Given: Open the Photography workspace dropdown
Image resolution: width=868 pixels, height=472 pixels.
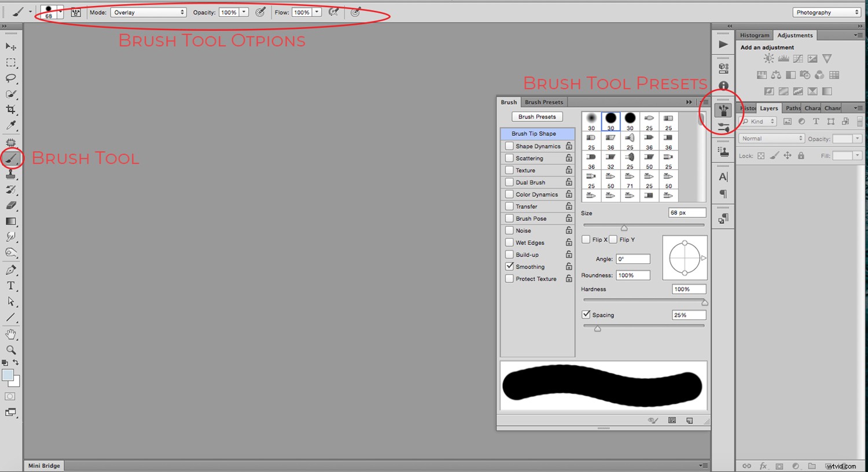Looking at the screenshot, I should pyautogui.click(x=826, y=12).
